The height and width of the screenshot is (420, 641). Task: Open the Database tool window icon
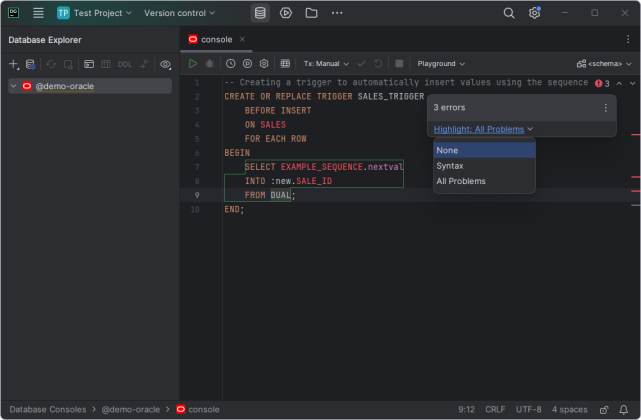[x=260, y=13]
